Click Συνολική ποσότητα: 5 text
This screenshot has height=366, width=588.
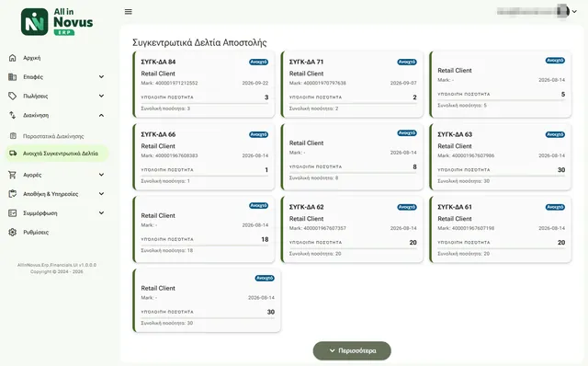(462, 106)
